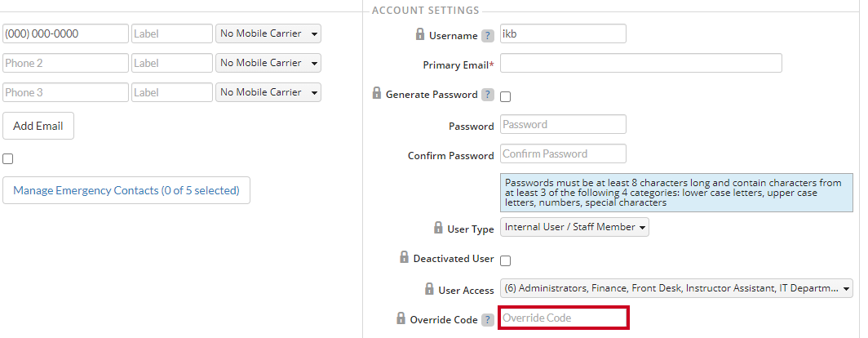Click the lock icon next to User Type
868x338 pixels.
(438, 228)
